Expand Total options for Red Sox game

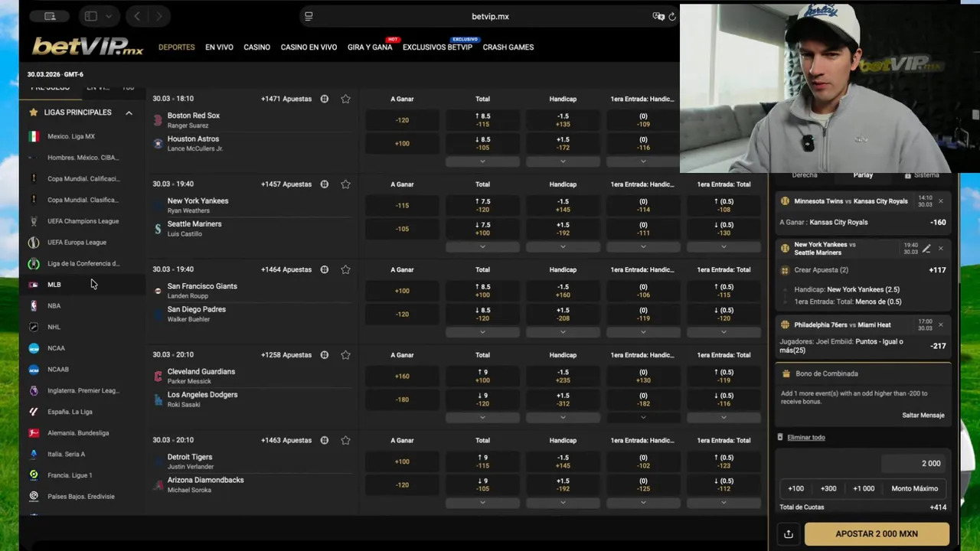click(x=482, y=161)
